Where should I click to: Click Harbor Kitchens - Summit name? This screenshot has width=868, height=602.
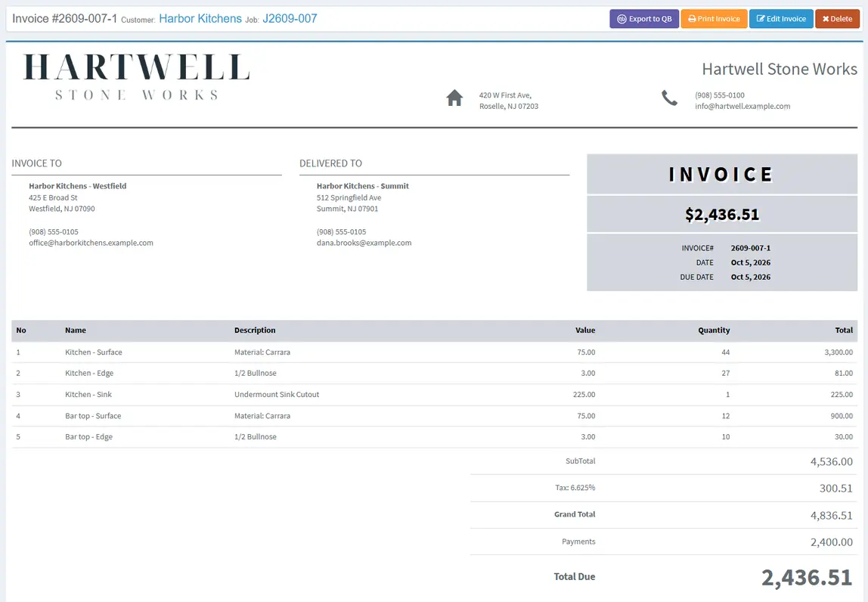pos(363,186)
